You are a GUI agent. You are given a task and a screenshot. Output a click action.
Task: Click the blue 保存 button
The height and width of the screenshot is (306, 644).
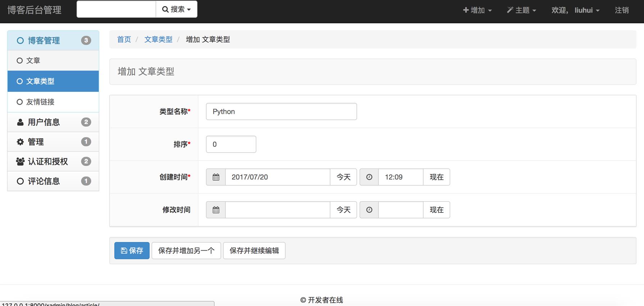pyautogui.click(x=132, y=251)
